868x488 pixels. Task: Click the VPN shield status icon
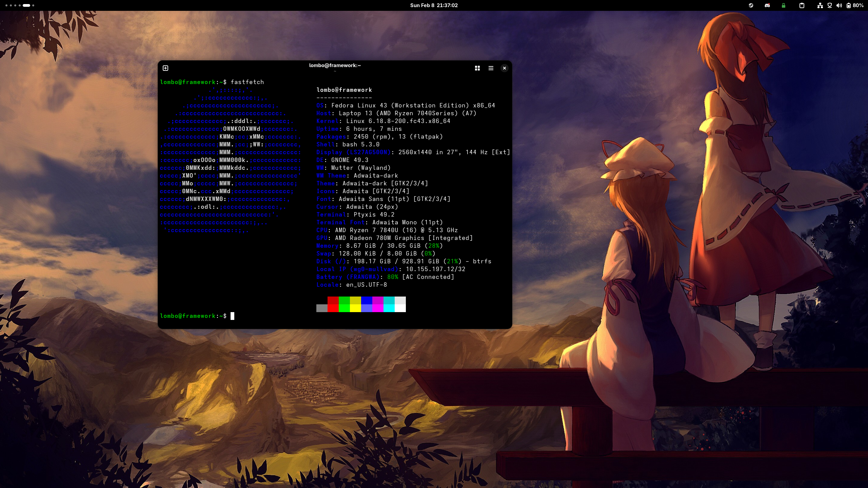coord(829,5)
